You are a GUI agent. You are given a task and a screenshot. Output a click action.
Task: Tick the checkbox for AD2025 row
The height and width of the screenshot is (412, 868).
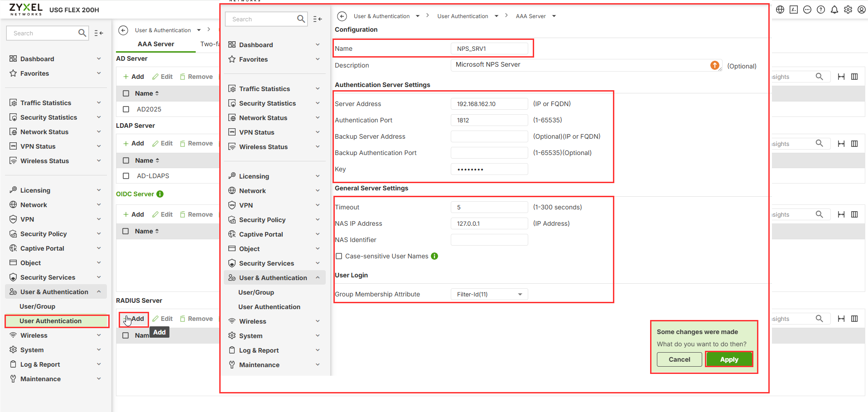(x=126, y=109)
